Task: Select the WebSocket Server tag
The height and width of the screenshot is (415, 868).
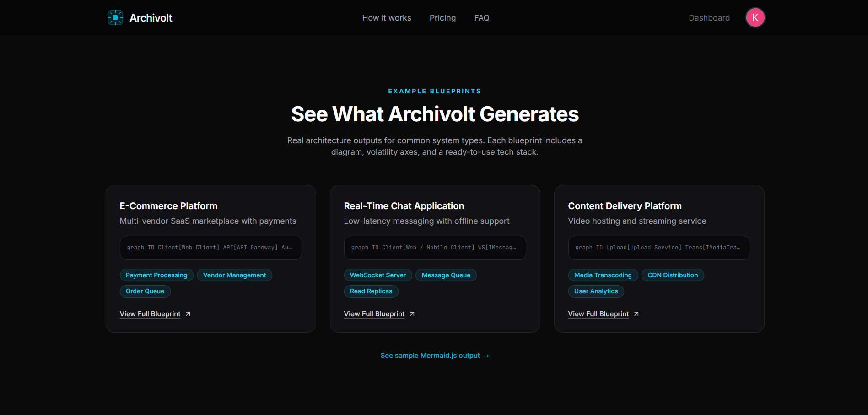Action: 378,275
